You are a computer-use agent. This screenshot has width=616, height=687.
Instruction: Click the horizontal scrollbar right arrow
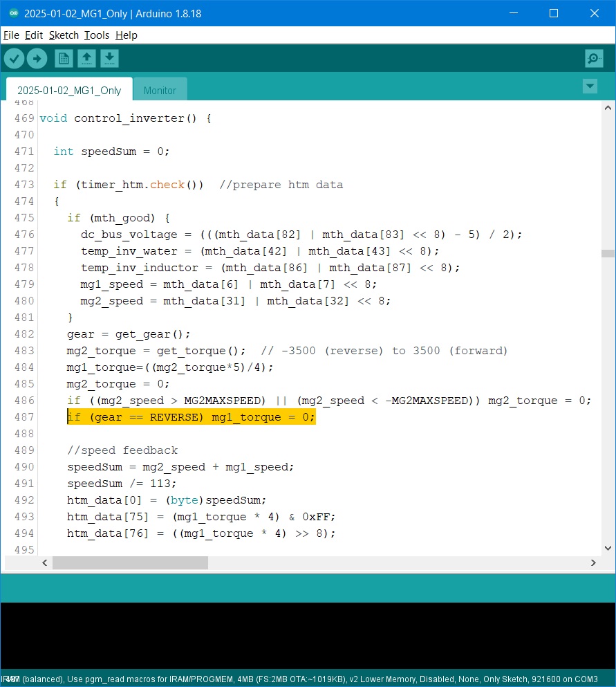593,563
